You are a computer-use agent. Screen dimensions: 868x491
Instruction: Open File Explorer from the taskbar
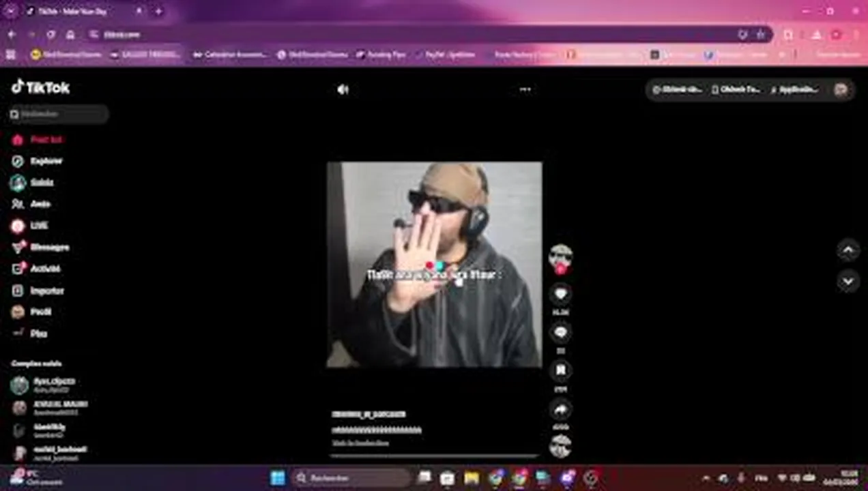(x=472, y=478)
